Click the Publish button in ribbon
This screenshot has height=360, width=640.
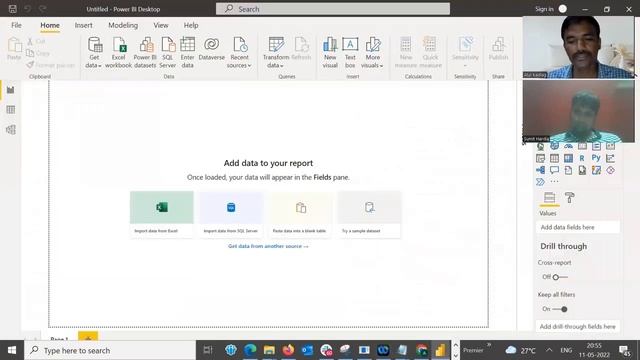click(498, 49)
